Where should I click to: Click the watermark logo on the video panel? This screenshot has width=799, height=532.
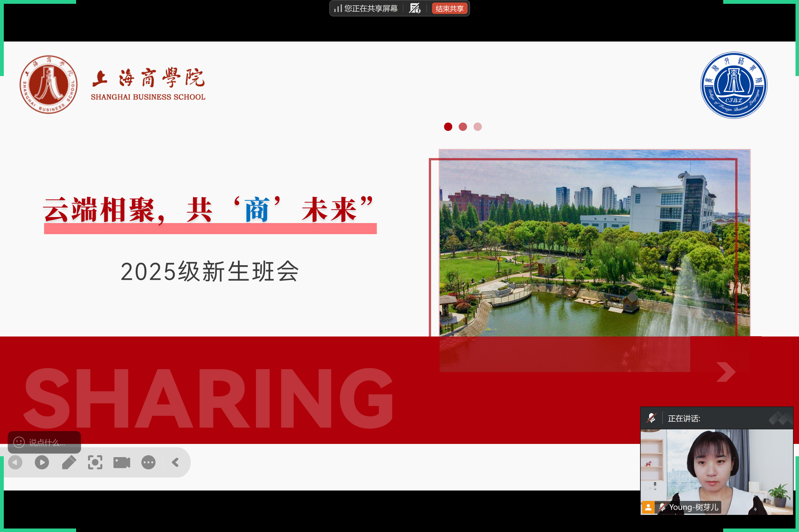[781, 418]
